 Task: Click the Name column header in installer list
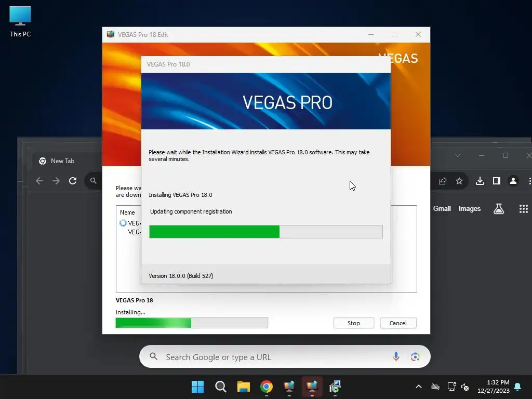(127, 212)
